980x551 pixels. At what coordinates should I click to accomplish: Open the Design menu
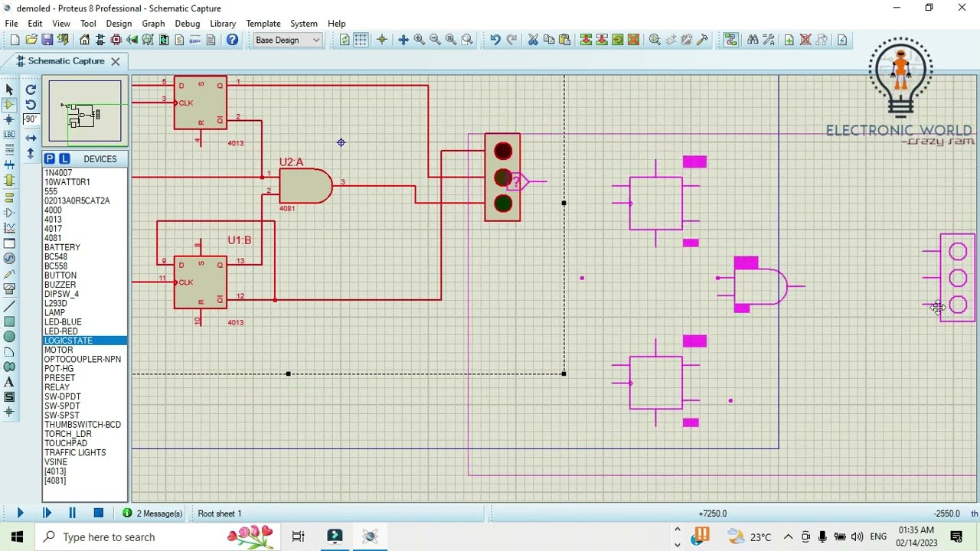tap(119, 24)
